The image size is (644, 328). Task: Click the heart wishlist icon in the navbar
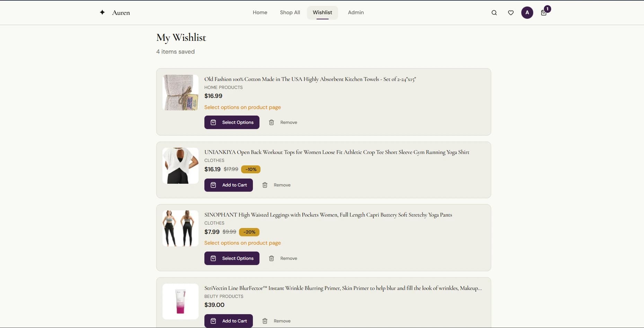[x=511, y=12]
